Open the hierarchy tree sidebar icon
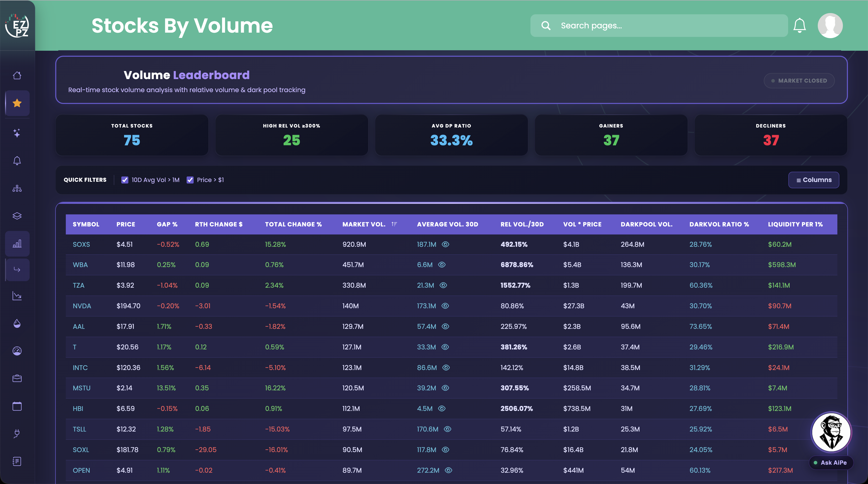Image resolution: width=868 pixels, height=484 pixels. 17,189
